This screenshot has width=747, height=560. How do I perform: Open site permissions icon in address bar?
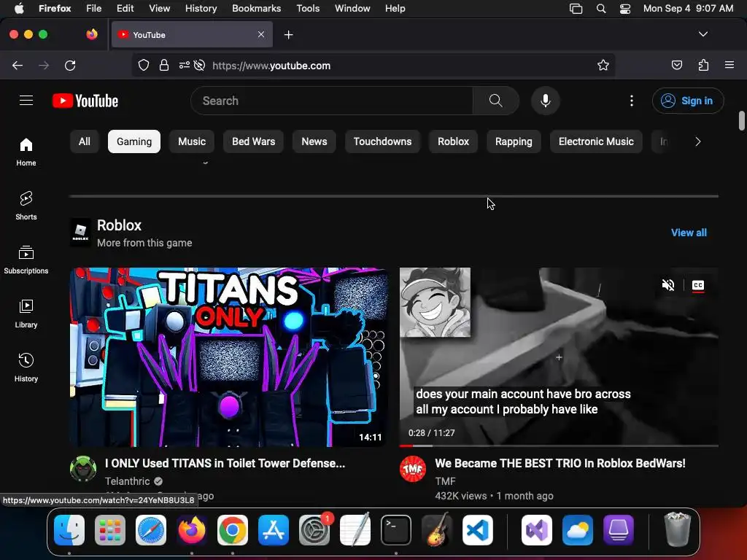coord(185,65)
